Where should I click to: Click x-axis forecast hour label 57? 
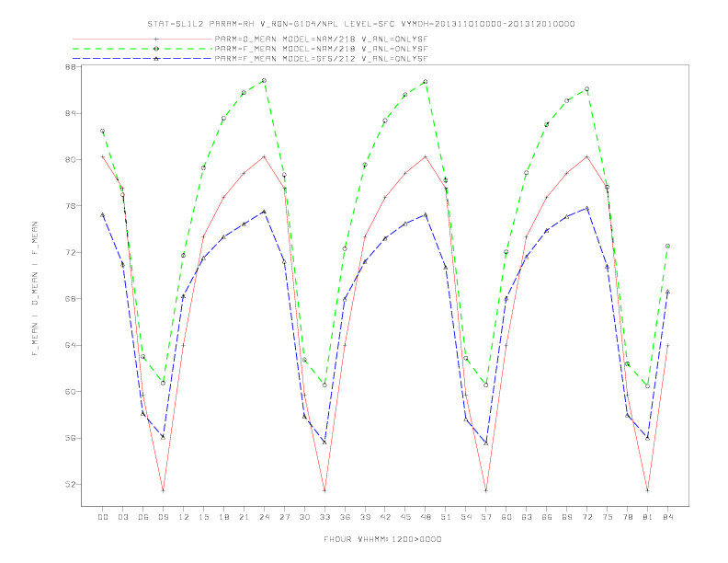tap(486, 517)
